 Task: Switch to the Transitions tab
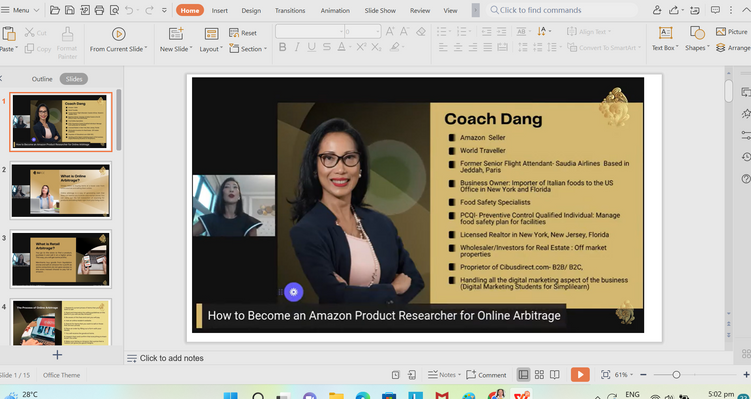point(290,10)
